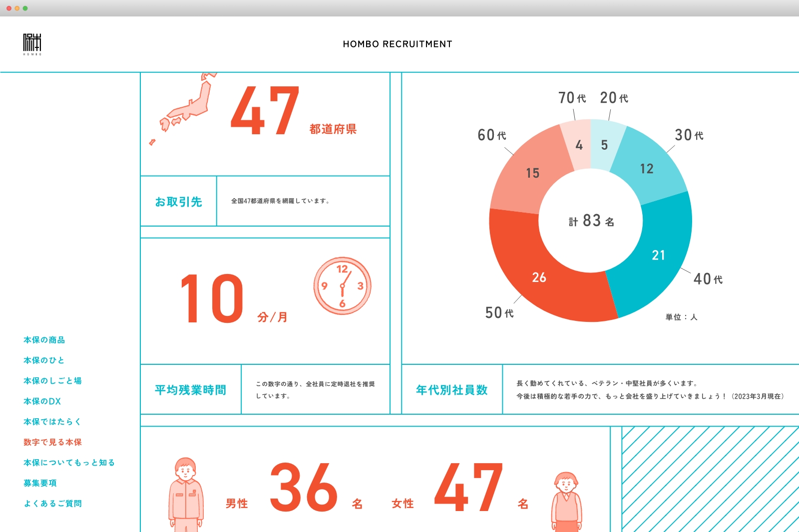
Task: Click the 計 83 名 center label
Action: (591, 221)
